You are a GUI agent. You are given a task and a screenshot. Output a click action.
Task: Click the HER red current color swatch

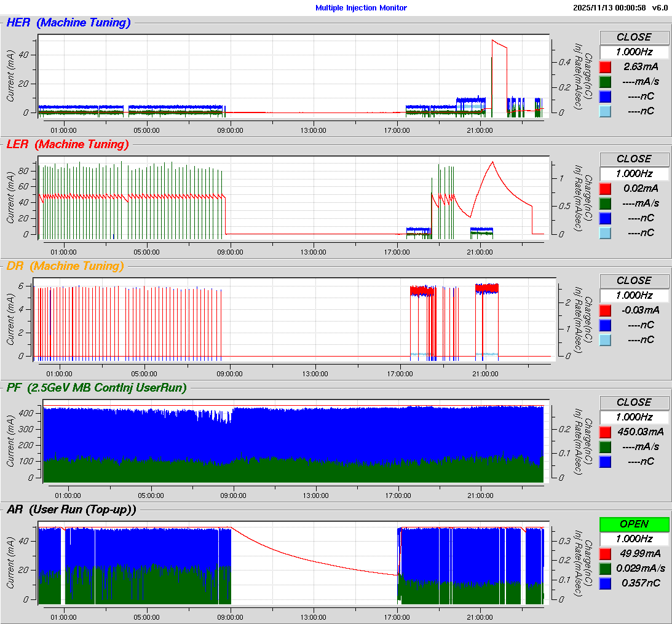click(606, 67)
